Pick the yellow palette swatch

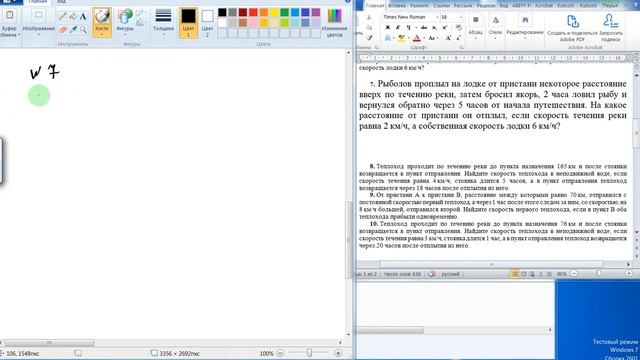click(274, 12)
